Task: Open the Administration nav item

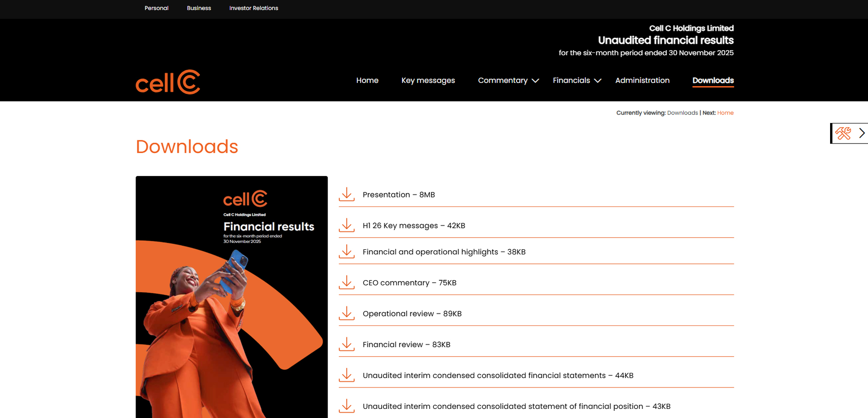Action: click(642, 80)
